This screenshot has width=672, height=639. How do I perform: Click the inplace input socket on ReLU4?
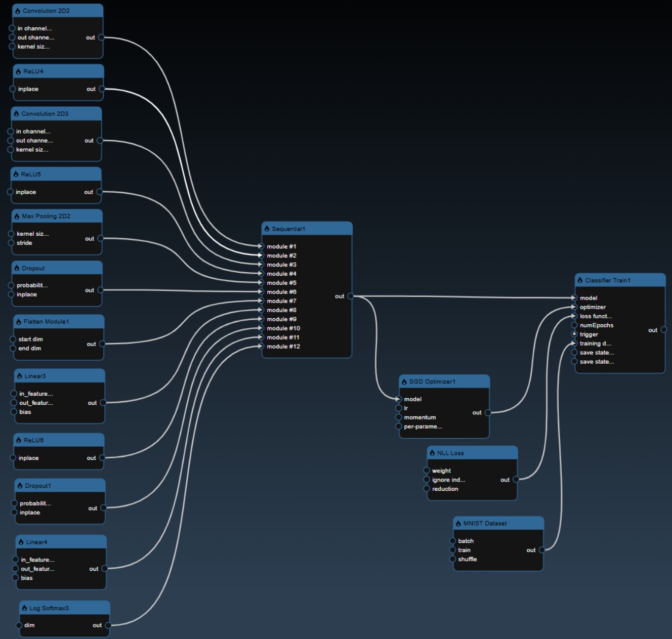tap(13, 89)
